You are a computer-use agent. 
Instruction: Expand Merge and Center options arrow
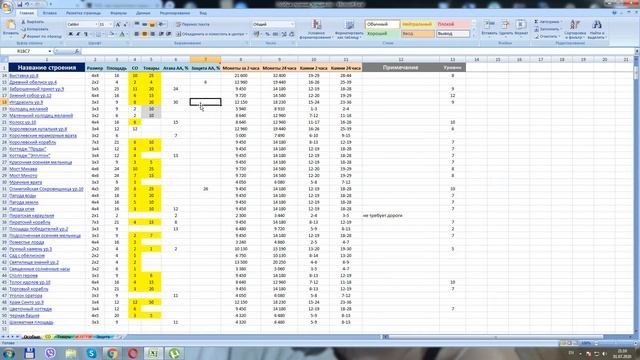pos(246,34)
